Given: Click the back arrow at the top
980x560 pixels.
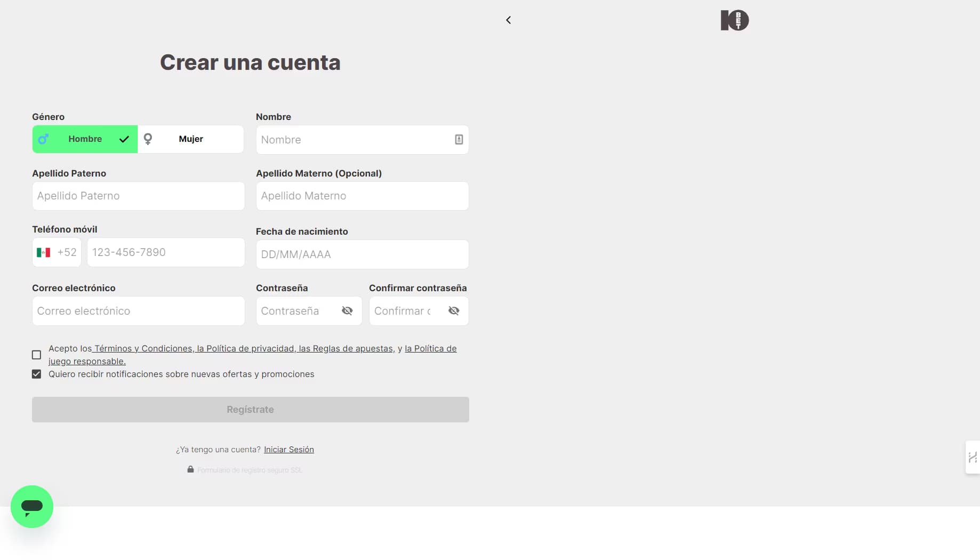Looking at the screenshot, I should coord(508,20).
